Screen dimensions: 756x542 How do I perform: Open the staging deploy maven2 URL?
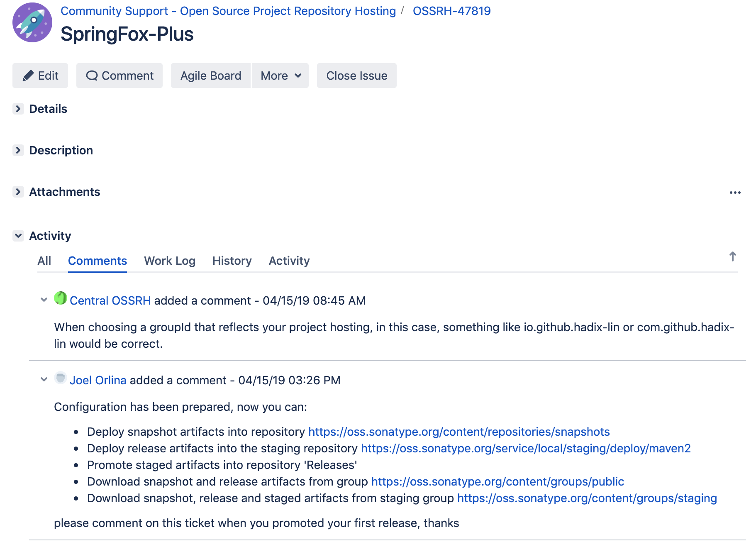coord(526,448)
